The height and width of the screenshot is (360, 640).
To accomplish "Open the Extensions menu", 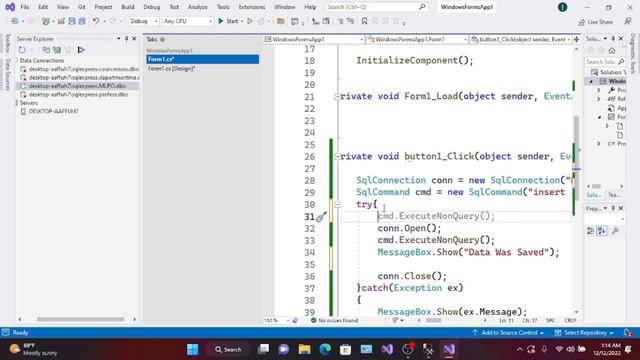I will point(252,7).
